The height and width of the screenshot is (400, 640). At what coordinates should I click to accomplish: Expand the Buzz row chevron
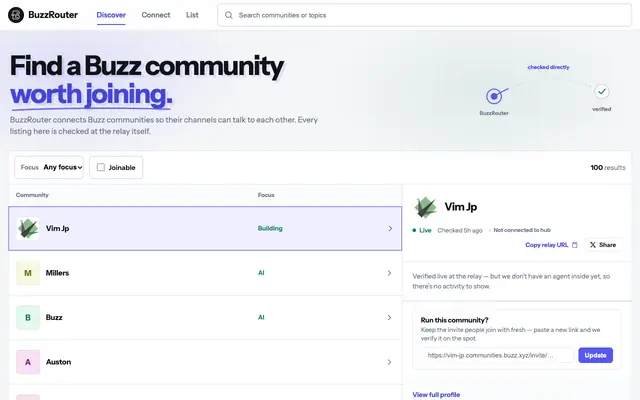point(389,318)
